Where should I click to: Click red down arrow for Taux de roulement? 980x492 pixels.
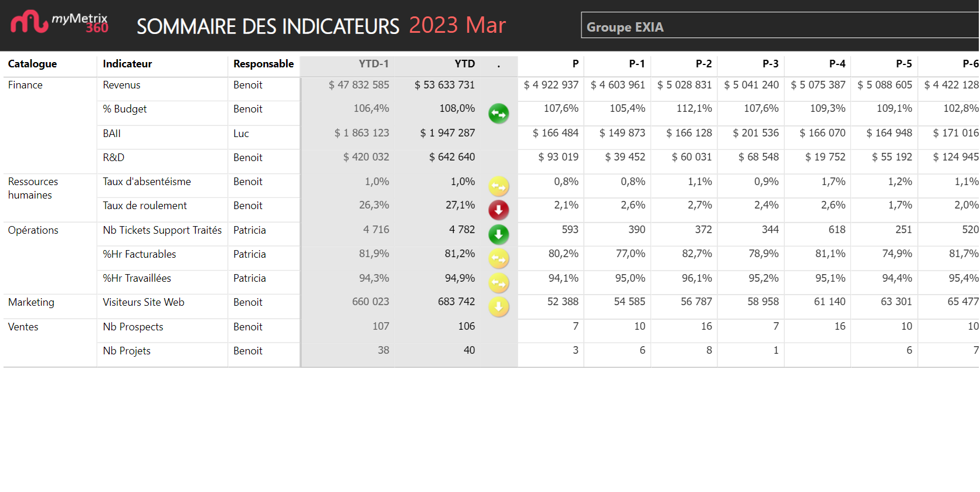click(499, 210)
